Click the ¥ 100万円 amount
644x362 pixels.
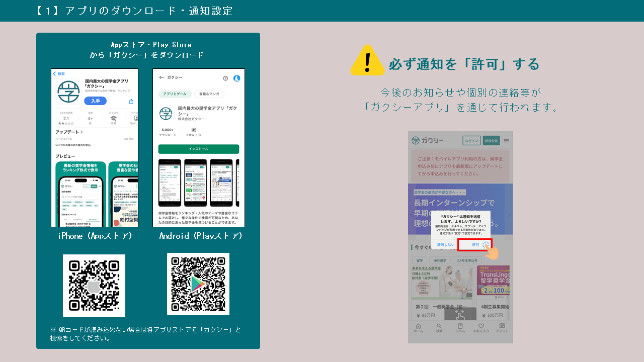(x=492, y=315)
